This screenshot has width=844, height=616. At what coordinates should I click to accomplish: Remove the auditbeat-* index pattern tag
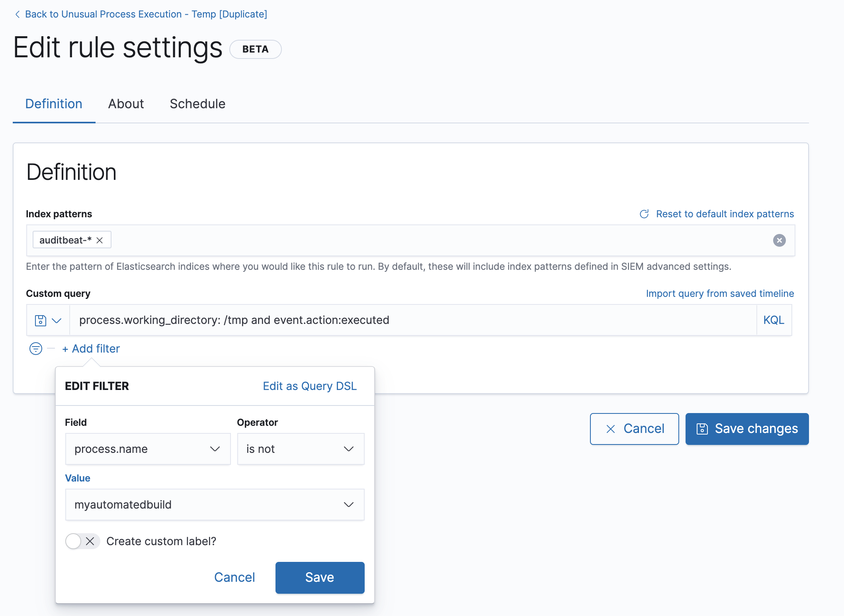pyautogui.click(x=100, y=240)
